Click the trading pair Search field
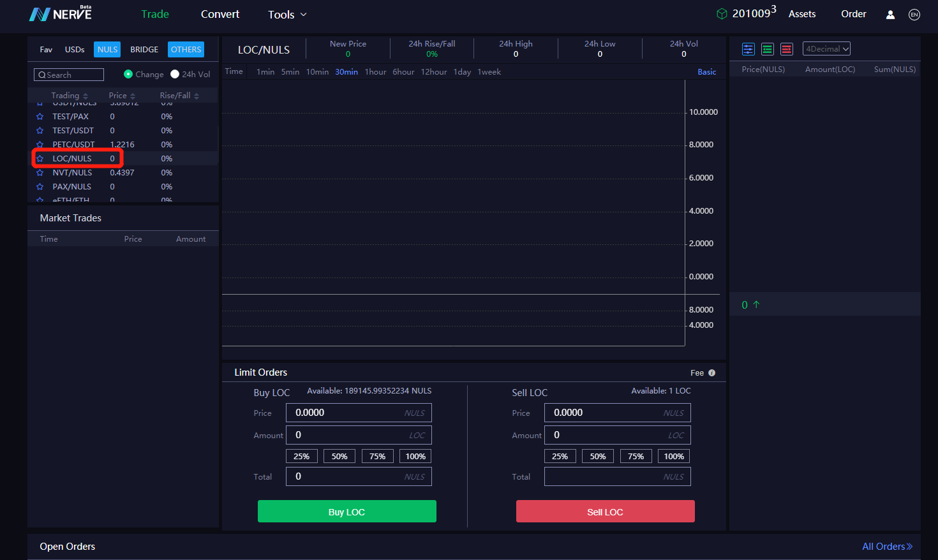Image resolution: width=938 pixels, height=560 pixels. 69,75
